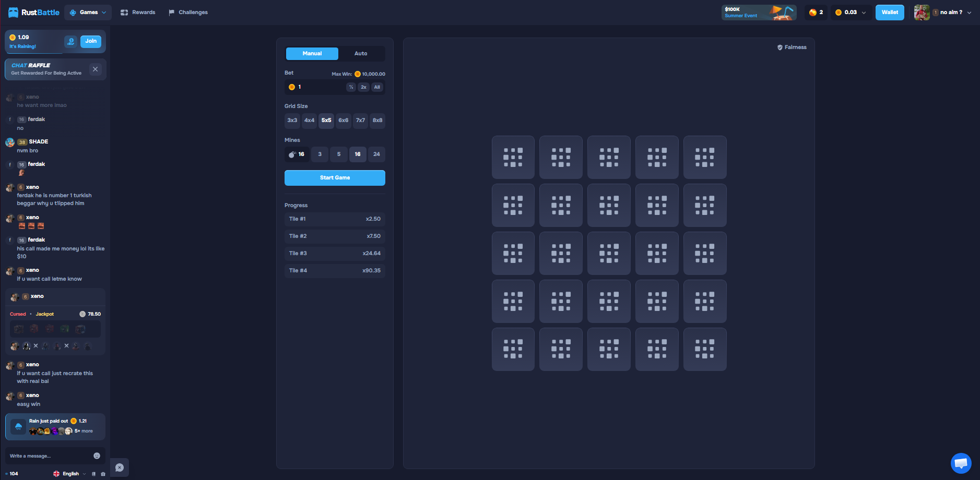Image resolution: width=980 pixels, height=480 pixels.
Task: Open the emoji picker in chat
Action: tap(97, 456)
